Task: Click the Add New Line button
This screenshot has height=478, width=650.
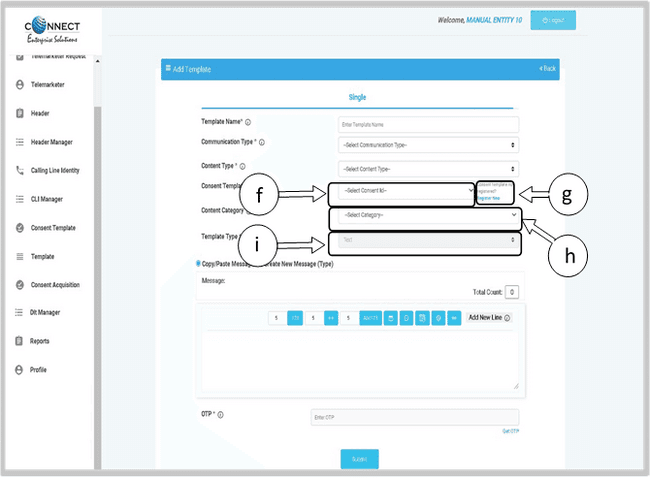Action: pos(489,318)
